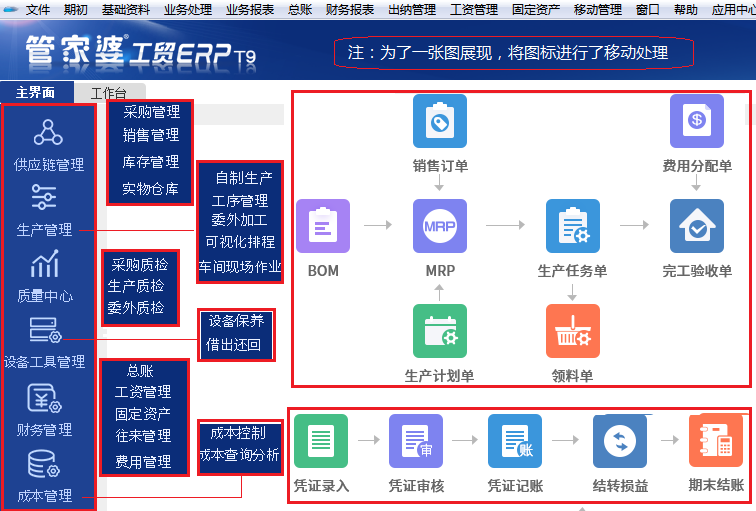Select 库存管理 submenu item
This screenshot has height=511, width=756.
click(x=150, y=162)
